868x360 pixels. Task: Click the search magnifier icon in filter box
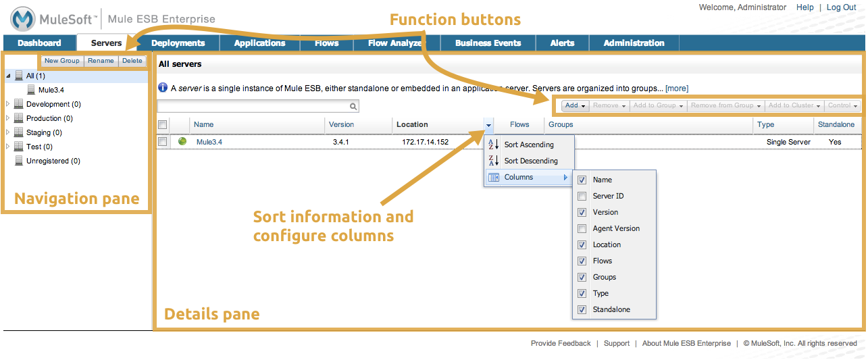(353, 107)
